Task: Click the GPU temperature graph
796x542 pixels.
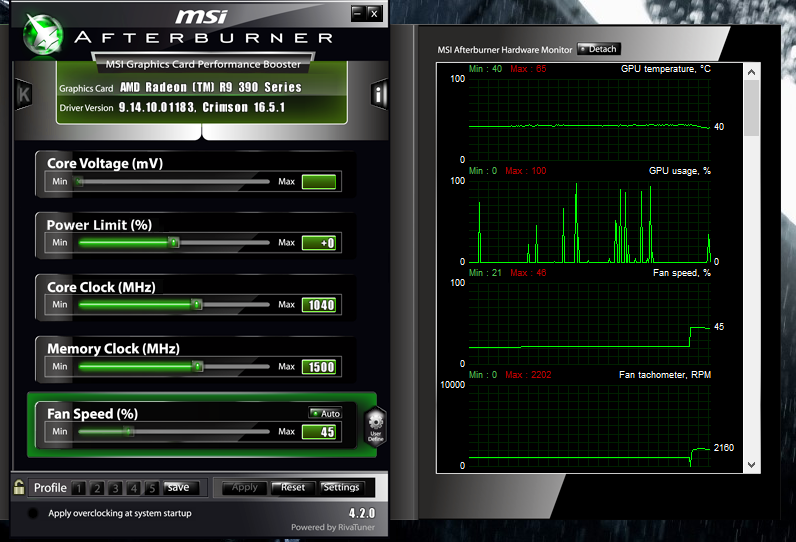Action: pos(589,119)
